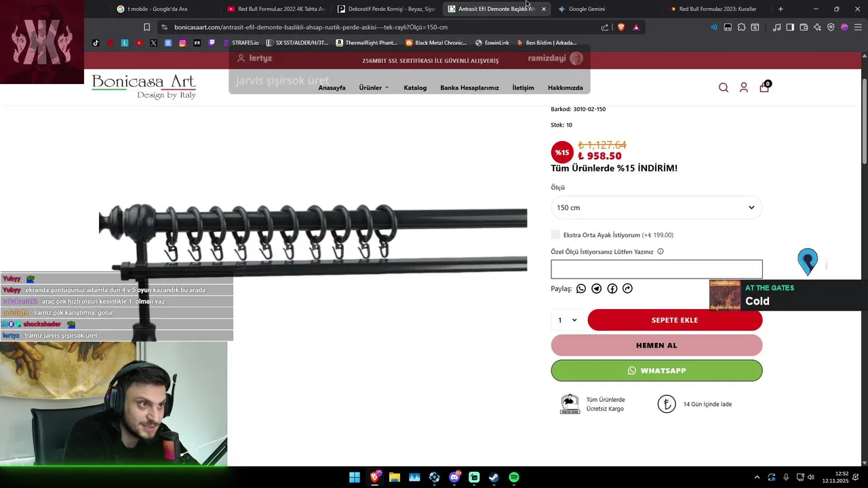Open the STRAFES.io bookmark

[241, 43]
